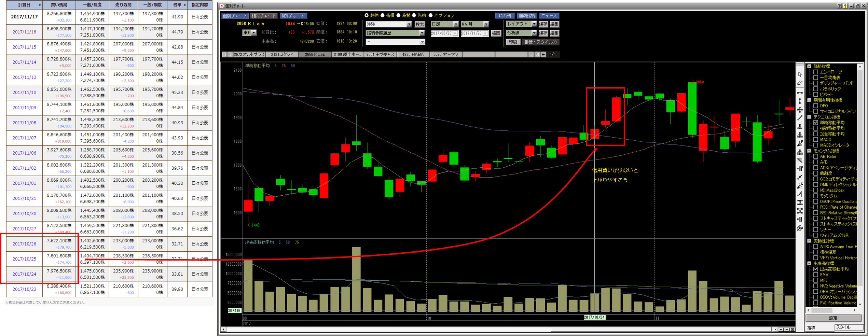Screen dimensions: 868x336
Task: Click the fit-view icon on chart scrollbar end
Action: point(793,330)
